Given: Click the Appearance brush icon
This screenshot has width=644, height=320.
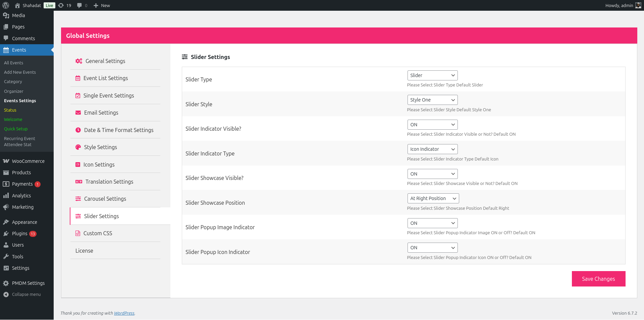Looking at the screenshot, I should (x=6, y=222).
